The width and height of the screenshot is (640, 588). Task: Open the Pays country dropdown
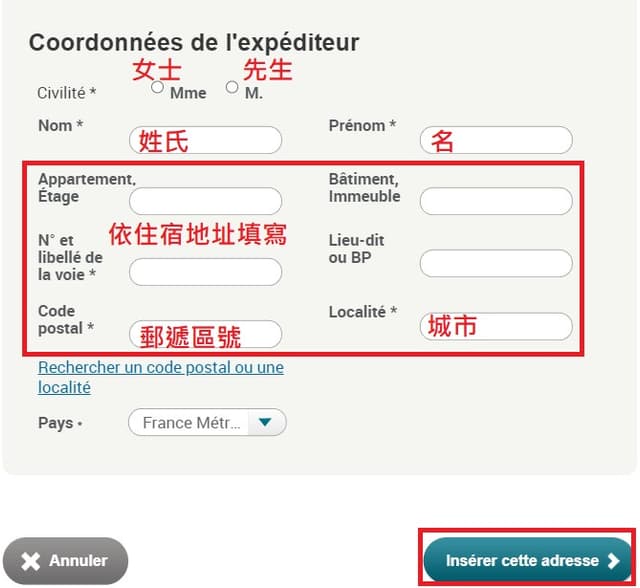click(x=207, y=422)
